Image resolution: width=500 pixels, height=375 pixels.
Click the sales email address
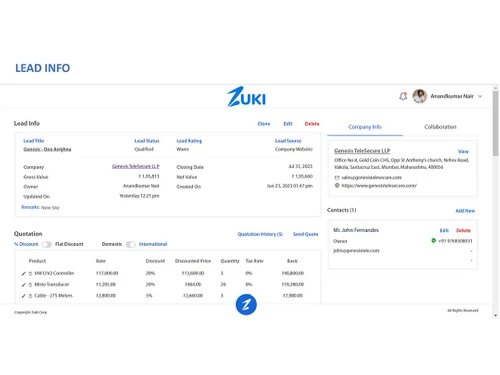[372, 177]
